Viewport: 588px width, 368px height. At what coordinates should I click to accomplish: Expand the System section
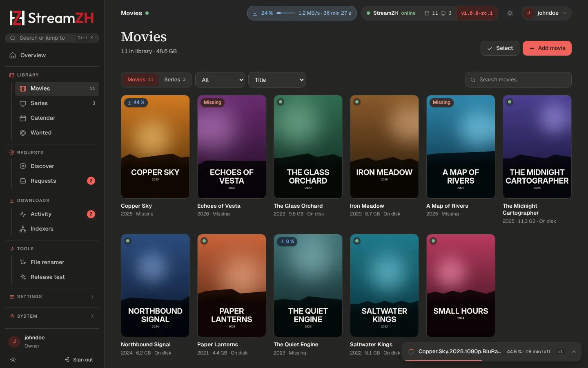click(x=52, y=316)
